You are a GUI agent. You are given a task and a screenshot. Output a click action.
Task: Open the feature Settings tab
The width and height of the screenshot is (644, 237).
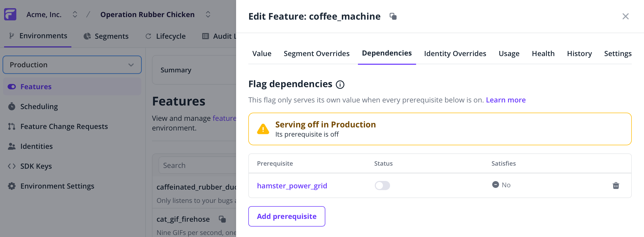(x=618, y=54)
